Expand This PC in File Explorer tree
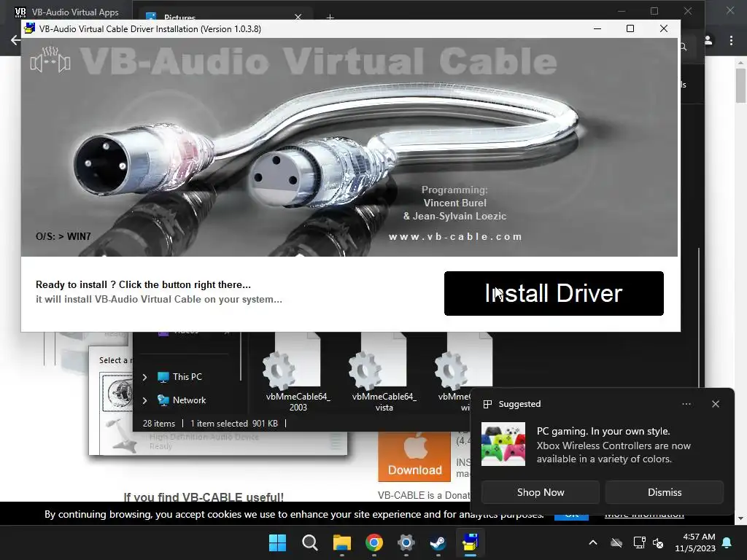 (145, 377)
